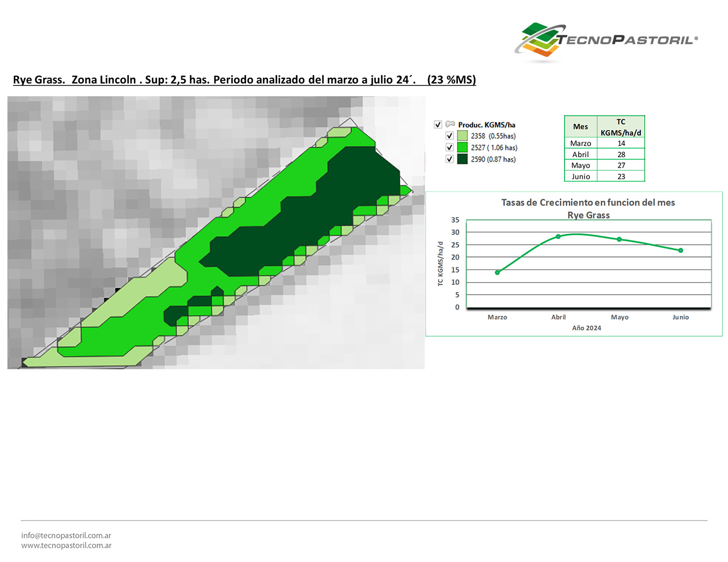Select the Marzo data point on the growth curve
The image size is (728, 562).
click(x=497, y=273)
